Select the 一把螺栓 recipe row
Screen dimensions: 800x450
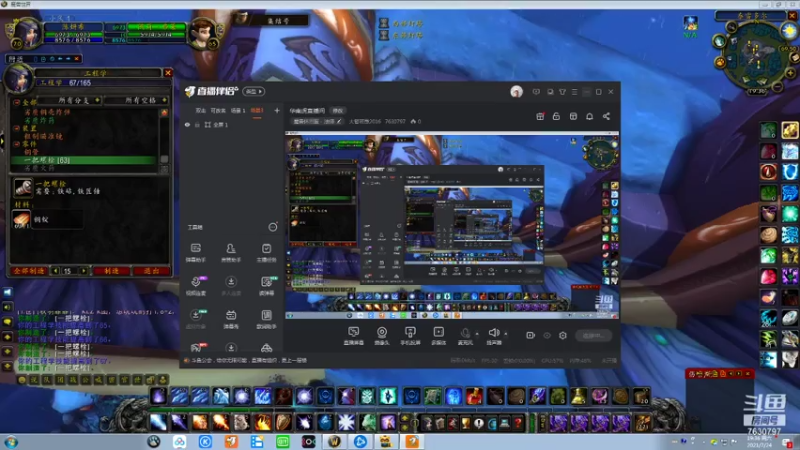(84, 160)
